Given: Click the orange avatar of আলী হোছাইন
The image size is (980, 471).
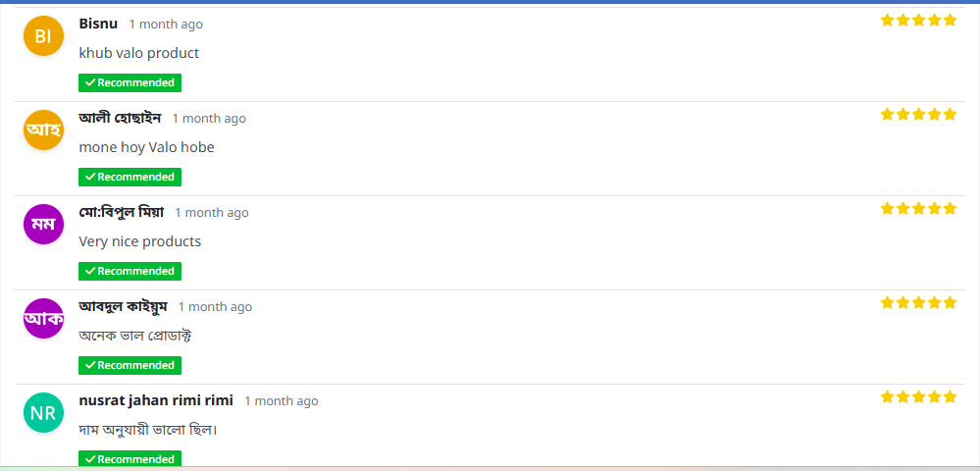Looking at the screenshot, I should 42,131.
